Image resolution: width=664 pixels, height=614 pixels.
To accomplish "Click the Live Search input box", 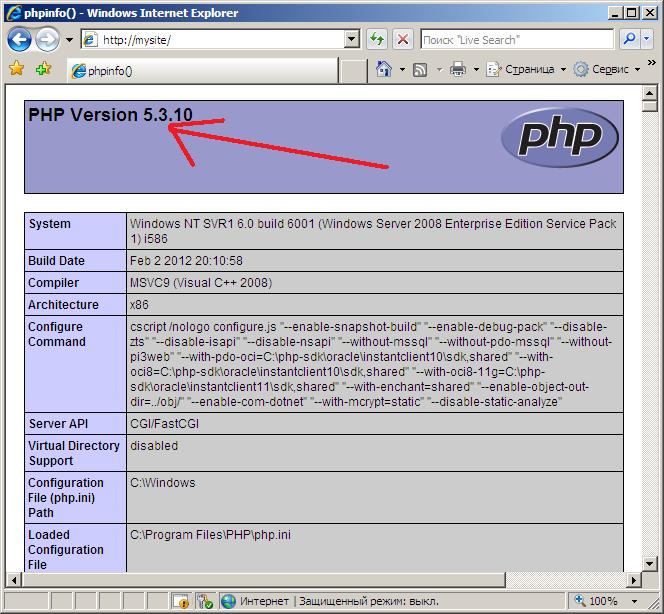I will (517, 40).
